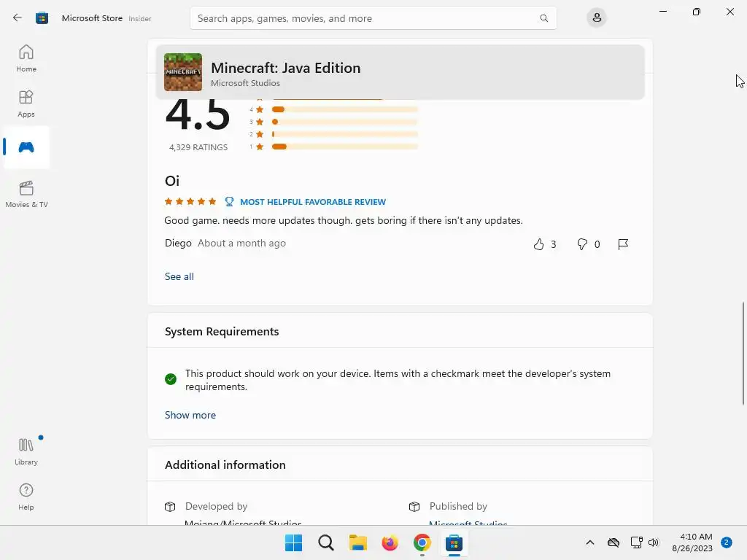Screen dimensions: 747x560
Task: Click the cloud sync-off tray icon
Action: (613, 542)
